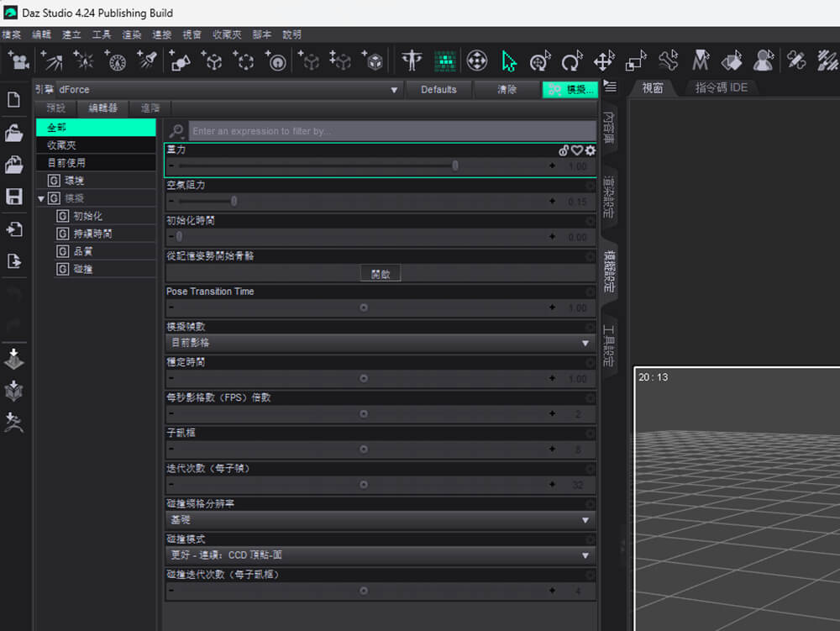The height and width of the screenshot is (631, 840).
Task: Click the Open file folder icon
Action: pos(14,132)
